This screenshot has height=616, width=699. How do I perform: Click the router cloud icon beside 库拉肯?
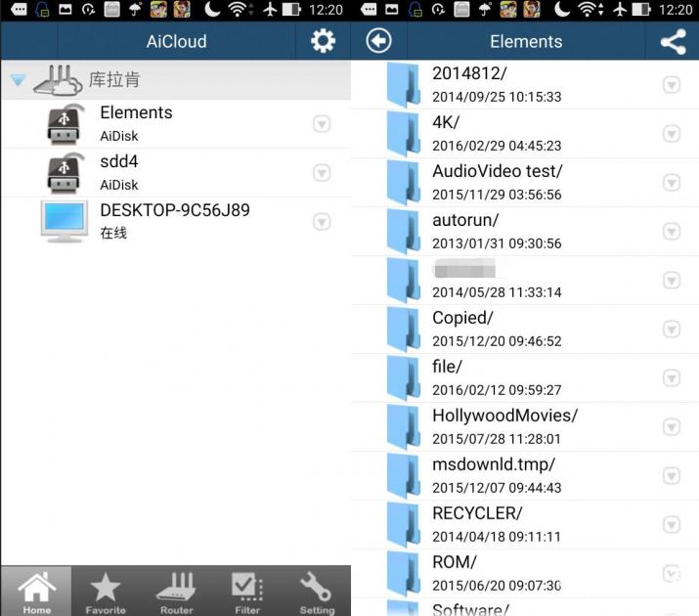(59, 80)
